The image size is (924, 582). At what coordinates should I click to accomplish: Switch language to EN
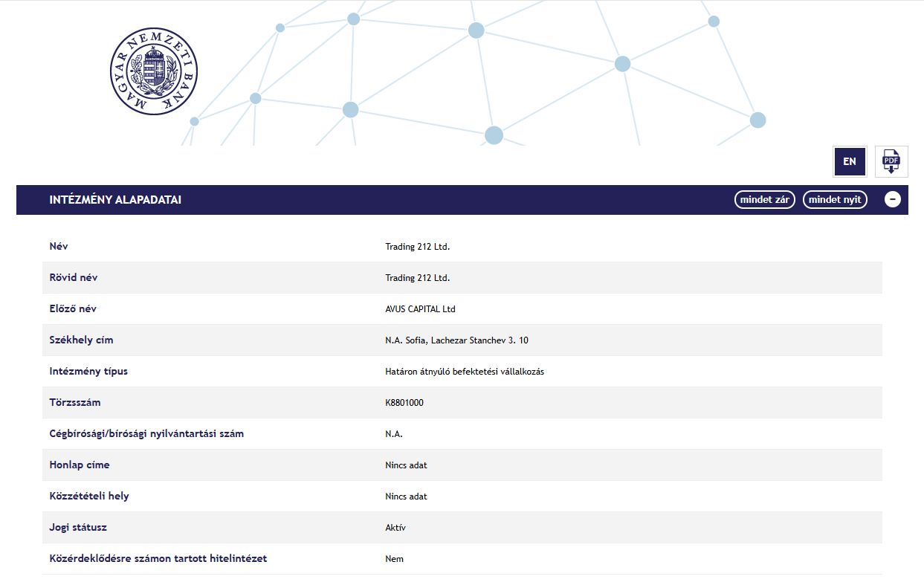click(x=850, y=161)
